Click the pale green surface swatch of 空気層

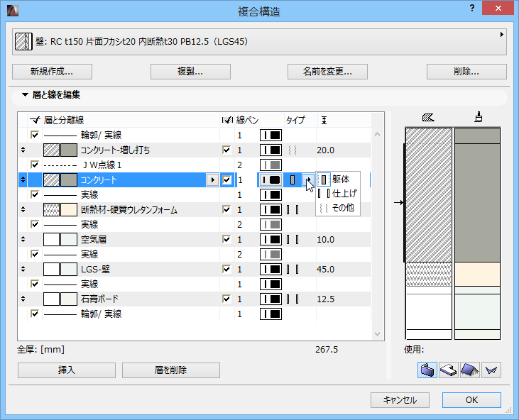tap(69, 239)
